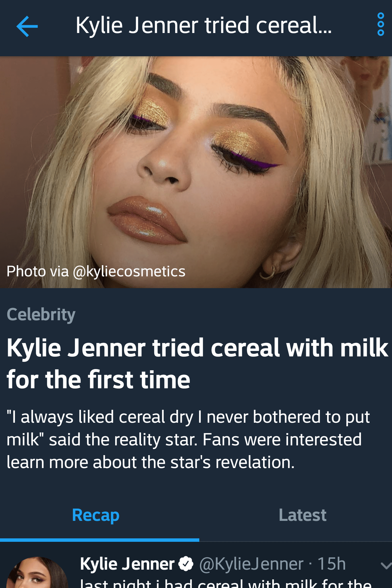Open the Kylie Jenner cover photo
This screenshot has width=392, height=588.
coord(196,169)
